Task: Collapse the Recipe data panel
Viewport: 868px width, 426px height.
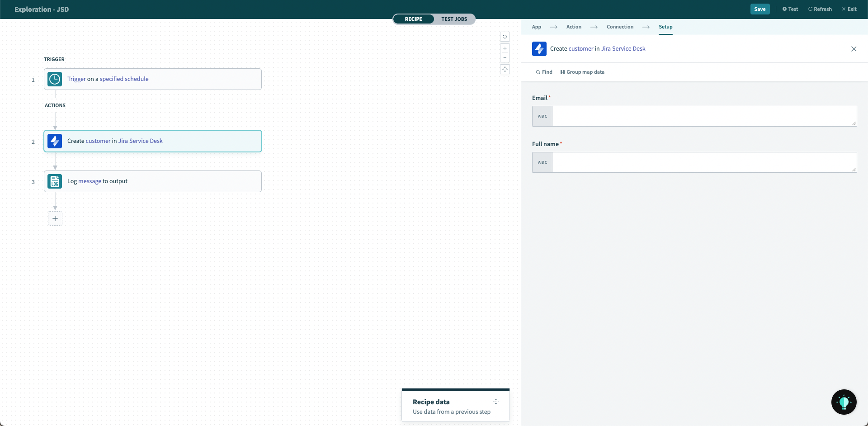Action: point(496,401)
